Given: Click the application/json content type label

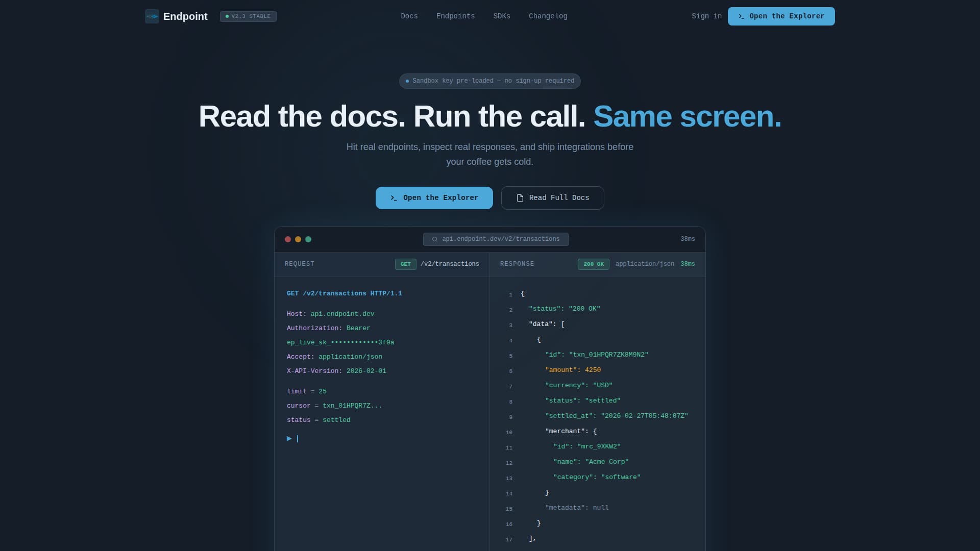Looking at the screenshot, I should (x=645, y=264).
